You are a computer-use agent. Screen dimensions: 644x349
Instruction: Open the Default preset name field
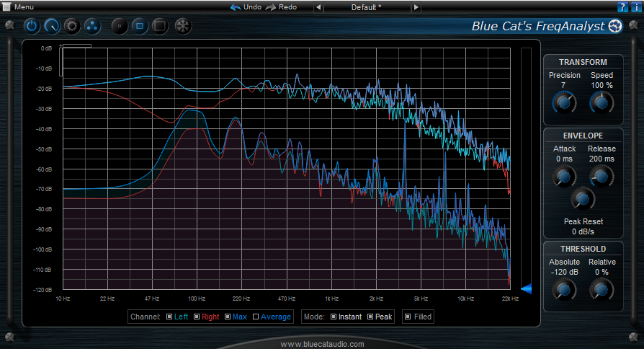coord(367,7)
